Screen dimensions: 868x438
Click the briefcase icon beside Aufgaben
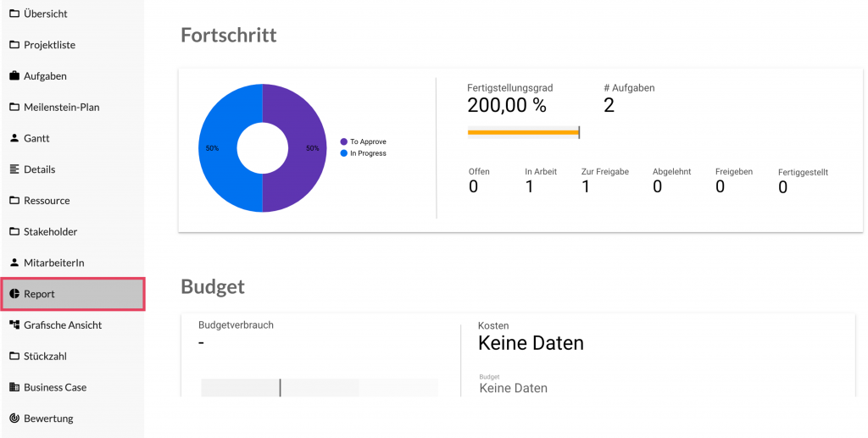(x=14, y=76)
